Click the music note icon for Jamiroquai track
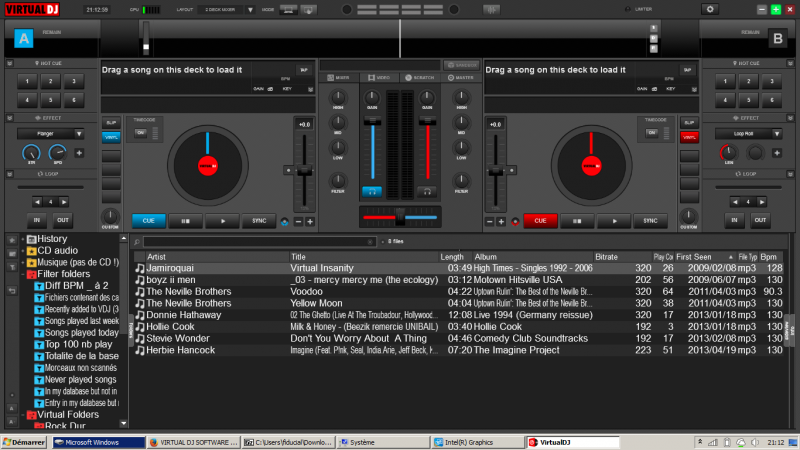The image size is (800, 450). point(140,268)
